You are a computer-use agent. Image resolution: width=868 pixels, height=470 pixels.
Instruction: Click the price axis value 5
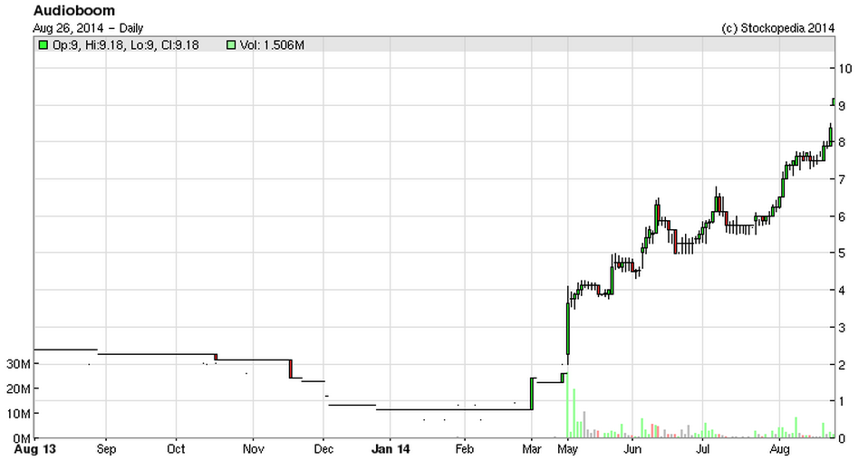click(x=842, y=254)
